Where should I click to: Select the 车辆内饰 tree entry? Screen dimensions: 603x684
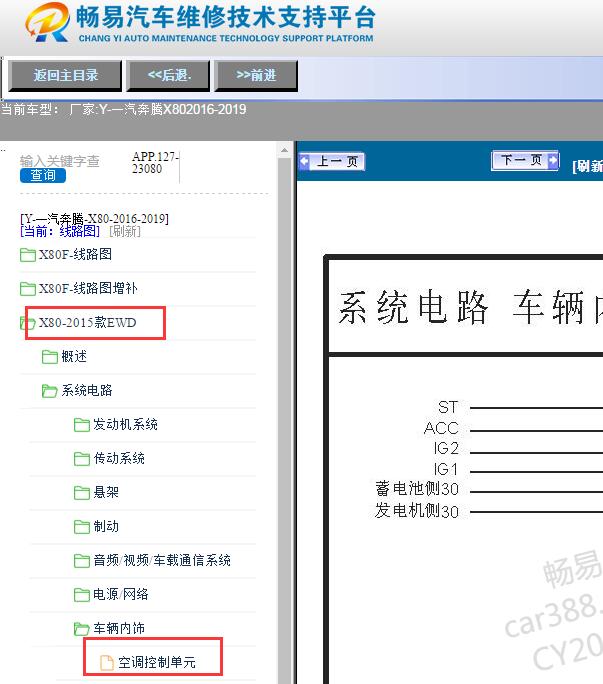tap(119, 629)
